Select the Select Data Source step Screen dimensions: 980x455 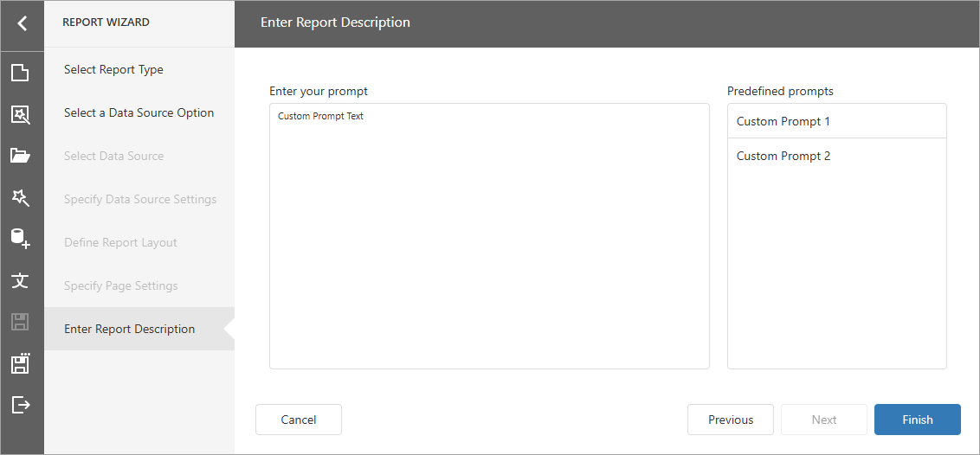[139, 156]
